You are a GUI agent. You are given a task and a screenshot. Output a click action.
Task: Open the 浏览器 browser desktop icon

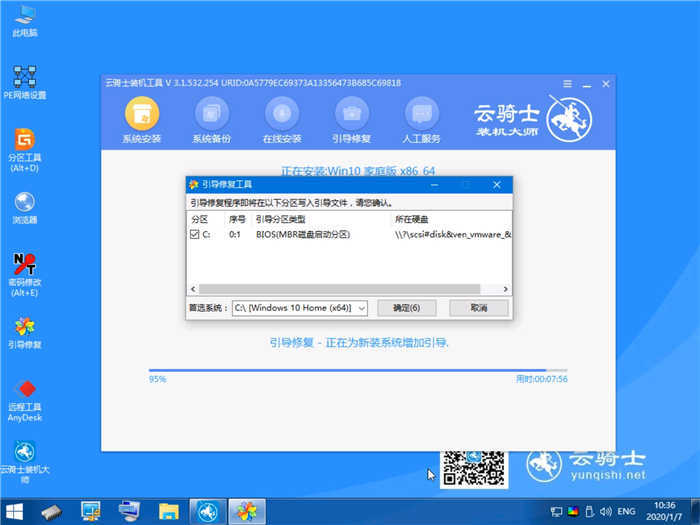[24, 203]
